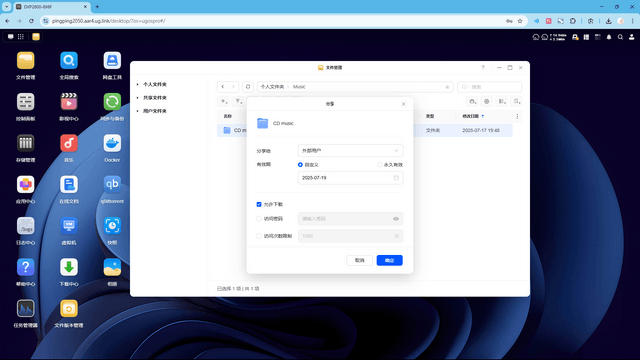Close the 分享 share dialog
This screenshot has height=360, width=640.
pyautogui.click(x=404, y=104)
